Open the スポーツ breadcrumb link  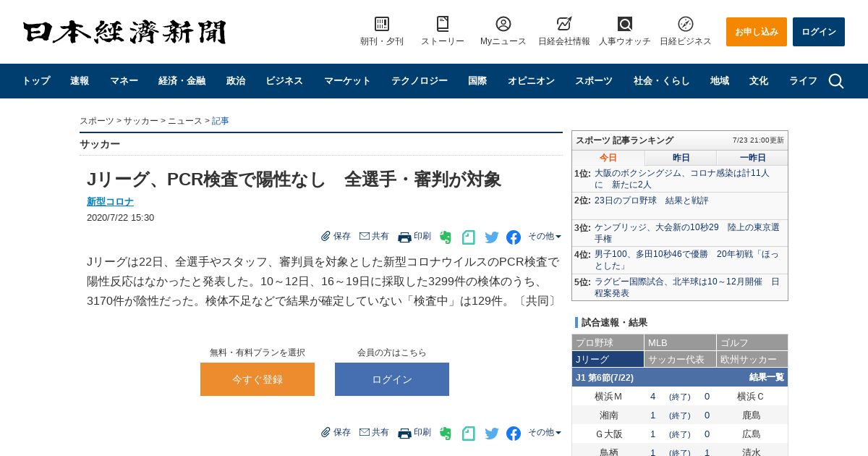97,121
